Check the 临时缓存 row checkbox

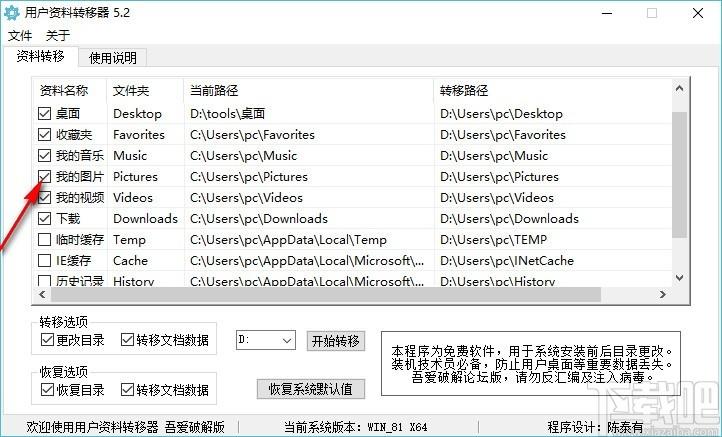44,239
